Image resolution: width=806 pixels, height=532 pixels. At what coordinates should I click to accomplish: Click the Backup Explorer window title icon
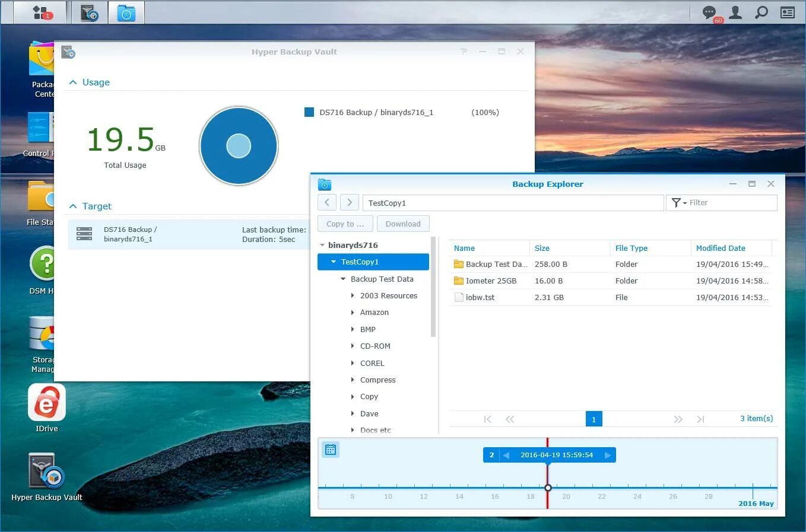[x=325, y=184]
